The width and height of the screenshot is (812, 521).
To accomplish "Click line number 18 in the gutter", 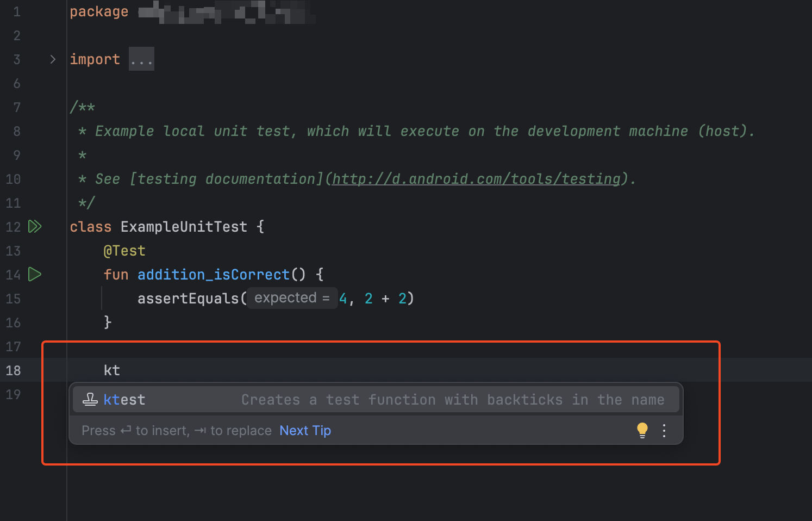I will [13, 370].
